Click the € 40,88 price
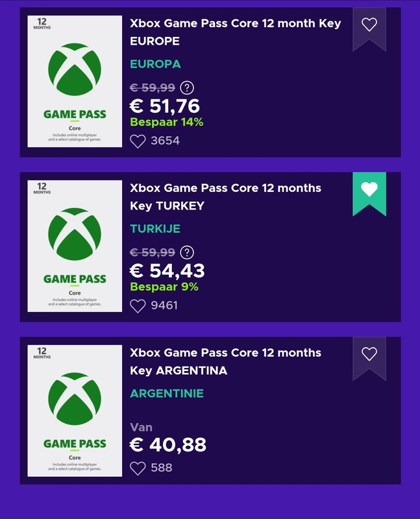420x519 pixels. 167,445
